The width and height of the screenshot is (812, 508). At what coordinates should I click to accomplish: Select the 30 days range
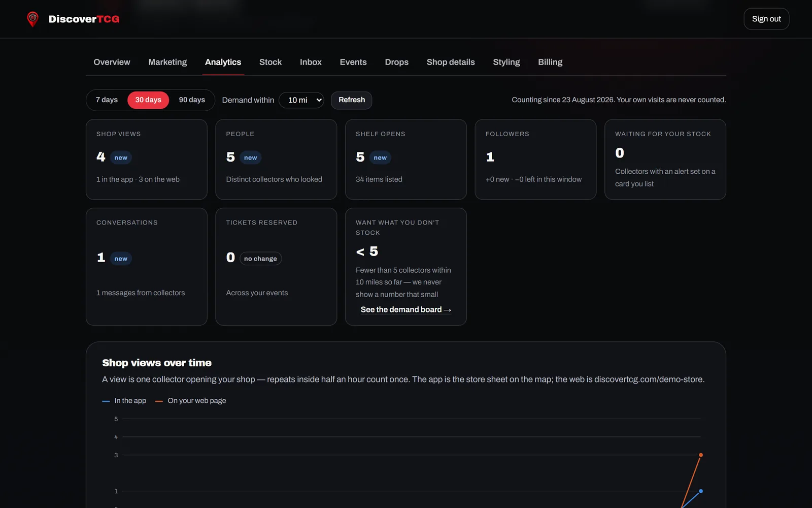(148, 100)
